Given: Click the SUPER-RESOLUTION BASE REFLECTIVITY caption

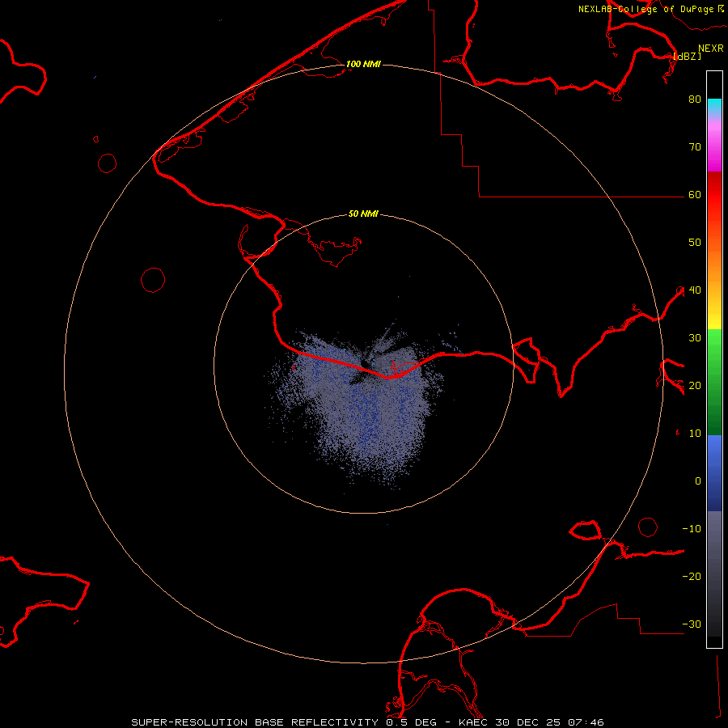Looking at the screenshot, I should tap(255, 722).
